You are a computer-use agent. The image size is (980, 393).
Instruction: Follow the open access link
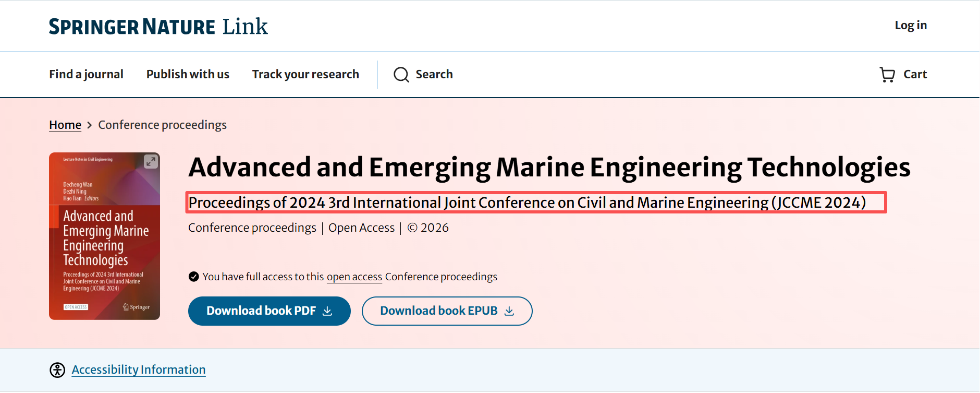pyautogui.click(x=354, y=277)
